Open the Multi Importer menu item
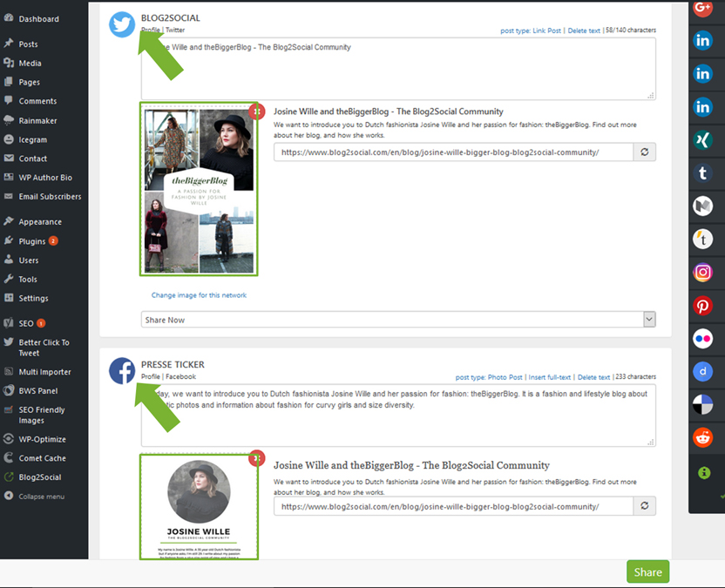 pos(44,372)
